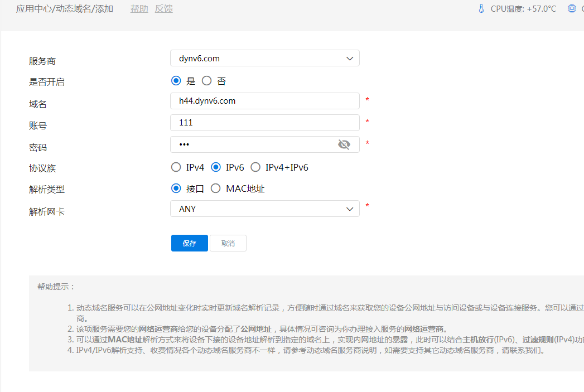Click the thermometer icon beside CPU温度
Screen dimensions: 584x392
coord(481,9)
